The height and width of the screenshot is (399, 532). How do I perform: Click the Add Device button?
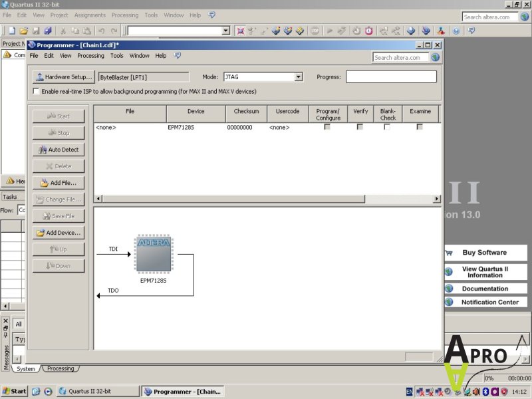point(59,233)
